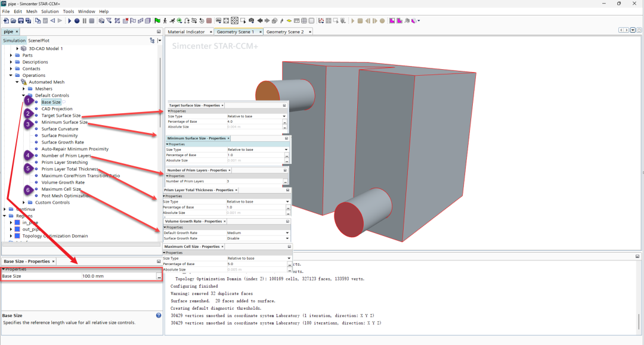This screenshot has width=644, height=345.
Task: Expand the Custom Controls folder
Action: point(24,202)
